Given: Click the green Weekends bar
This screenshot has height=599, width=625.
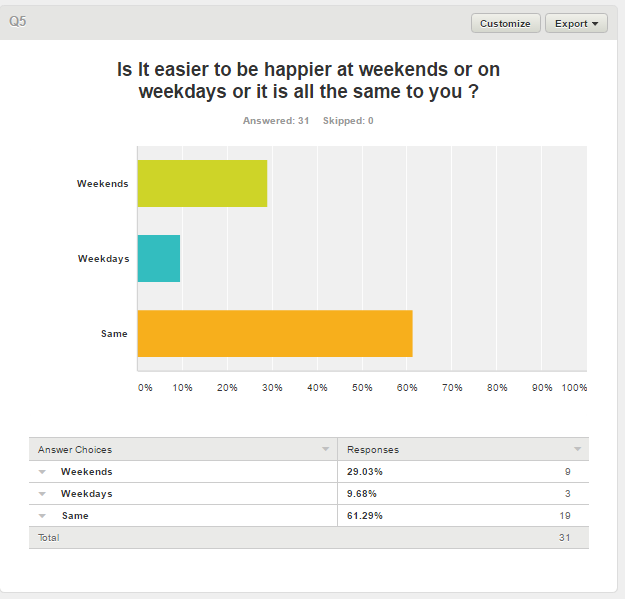Looking at the screenshot, I should [x=202, y=183].
